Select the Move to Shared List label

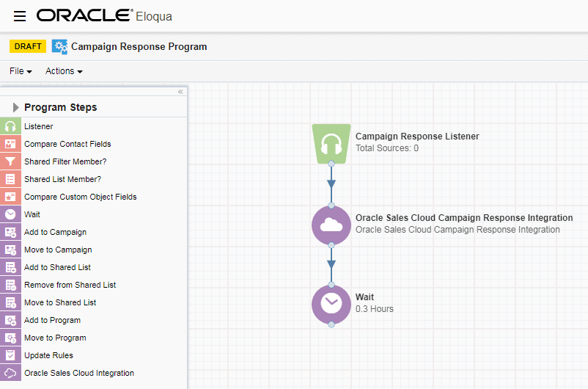(x=60, y=303)
